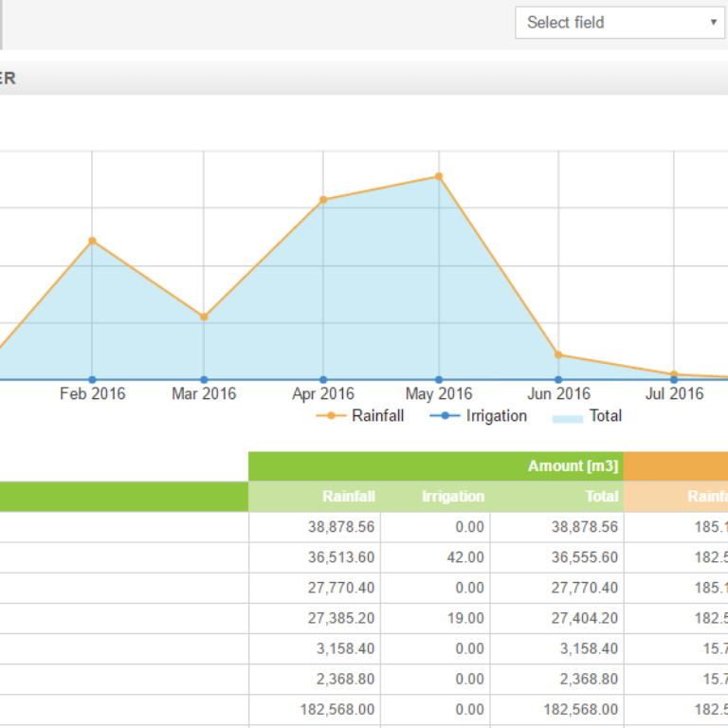This screenshot has width=728, height=728.
Task: Select the rainfall cell 2,368.80
Action: [x=315, y=680]
